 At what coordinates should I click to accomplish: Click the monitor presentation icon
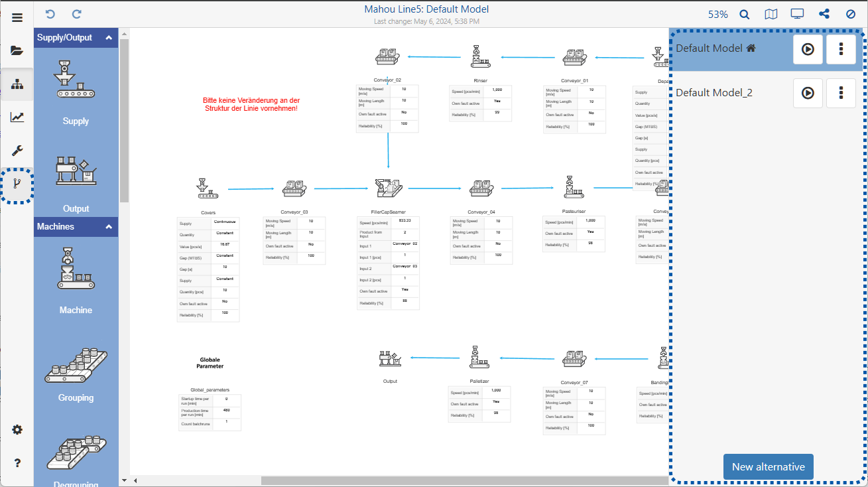pos(797,14)
